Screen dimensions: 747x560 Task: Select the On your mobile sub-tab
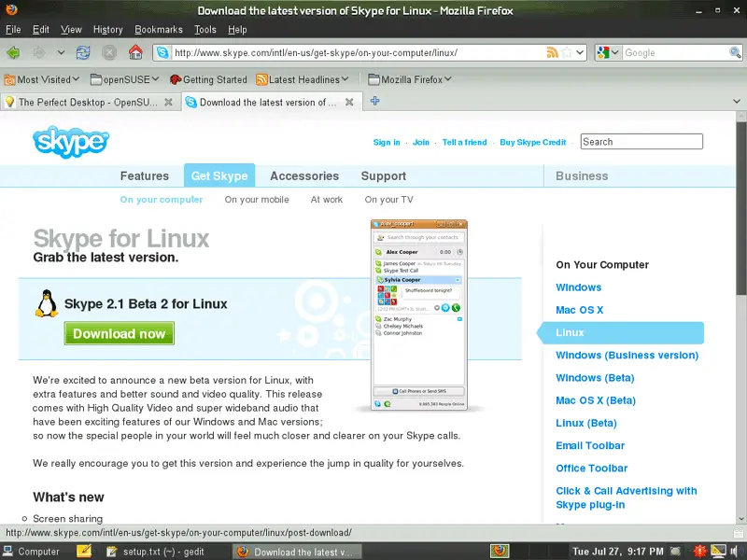coord(257,200)
